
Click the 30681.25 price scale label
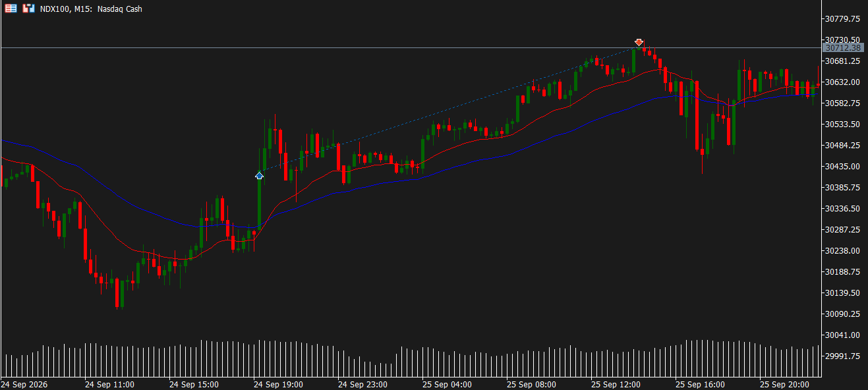[842, 61]
